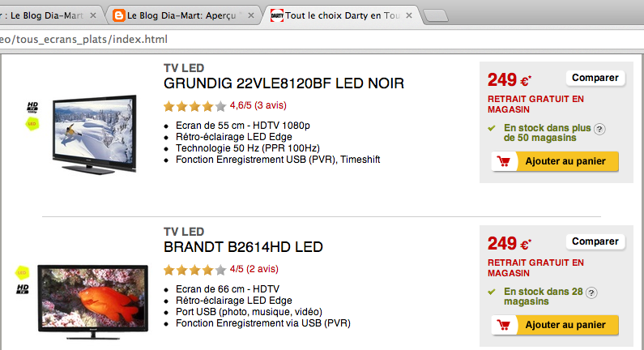
Task: Click the cart icon for the Grundig TV
Action: point(504,161)
